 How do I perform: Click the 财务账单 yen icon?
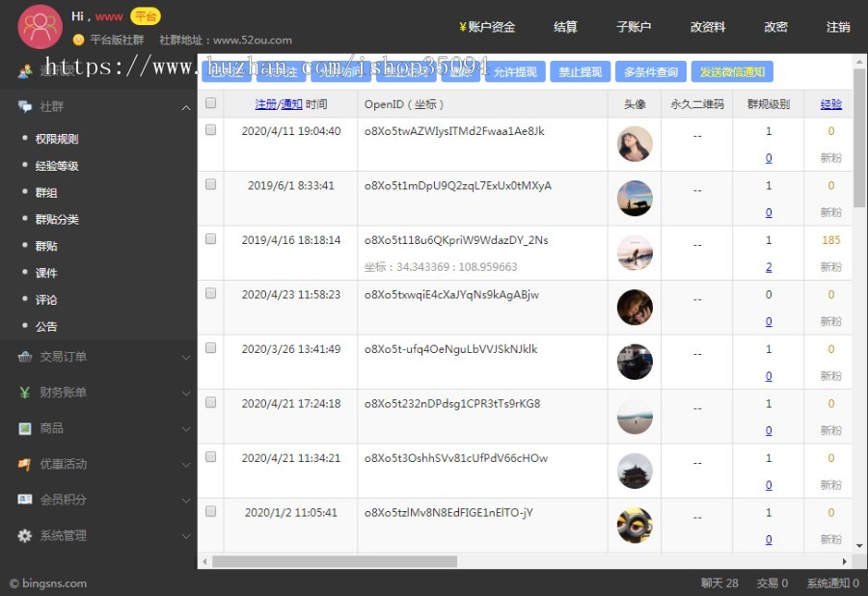[x=25, y=393]
